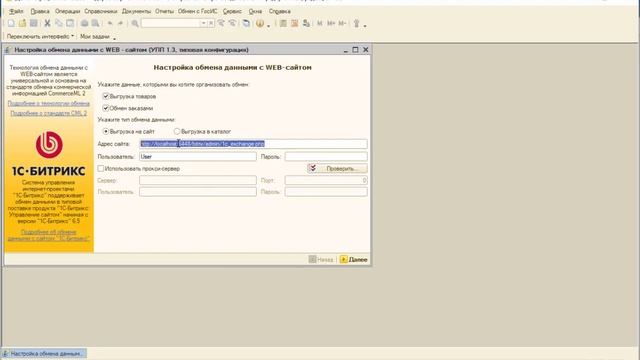Clear the toolbar search box with X
This screenshot has height=360, width=640.
tap(211, 23)
